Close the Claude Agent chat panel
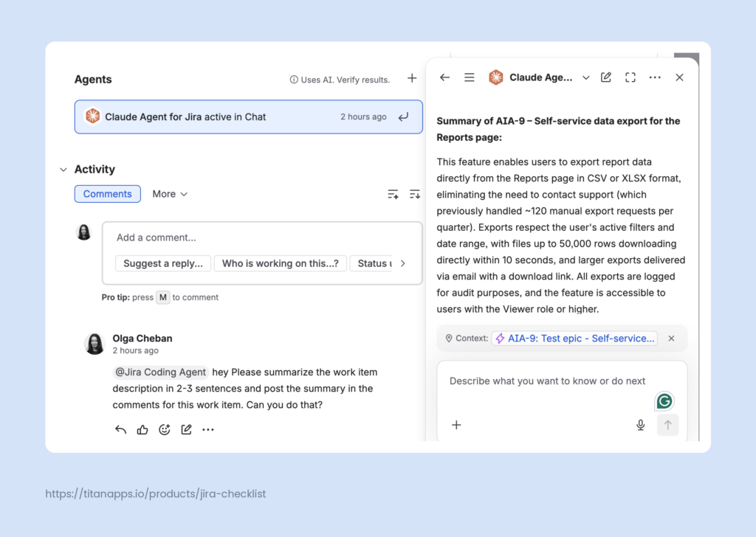Image resolution: width=756 pixels, height=537 pixels. click(679, 77)
